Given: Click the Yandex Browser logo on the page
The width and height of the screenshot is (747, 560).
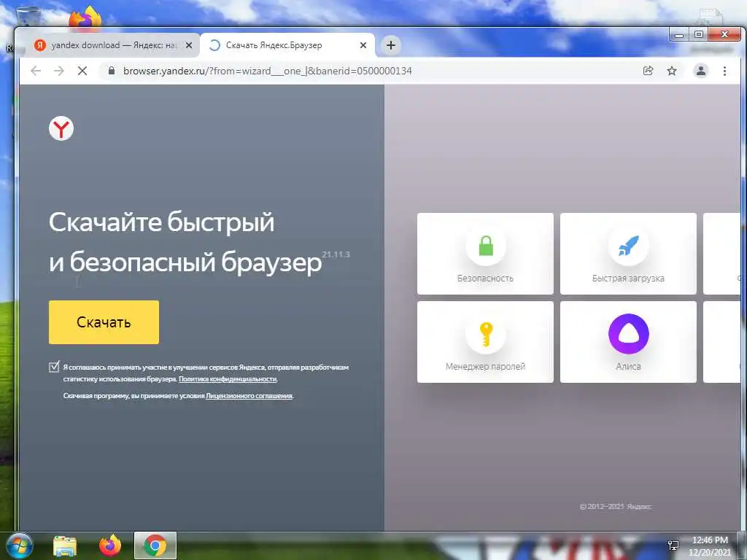Looking at the screenshot, I should click(x=61, y=128).
